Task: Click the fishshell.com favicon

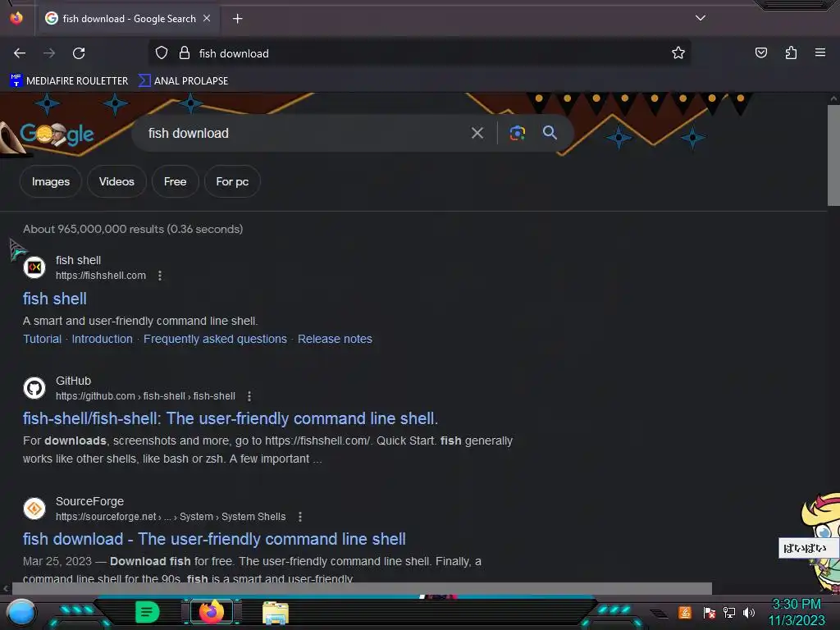Action: (34, 267)
